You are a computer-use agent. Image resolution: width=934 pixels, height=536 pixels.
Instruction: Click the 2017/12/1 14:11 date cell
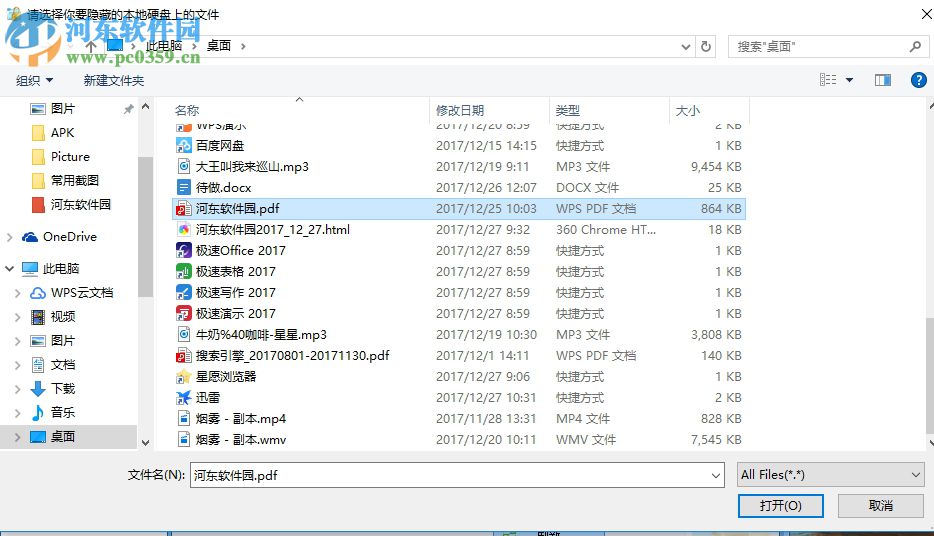[482, 356]
